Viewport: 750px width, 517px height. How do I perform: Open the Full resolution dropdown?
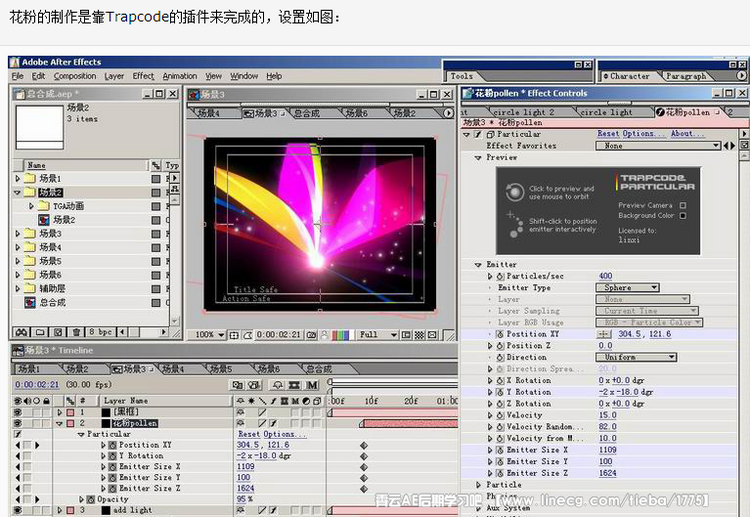[378, 335]
